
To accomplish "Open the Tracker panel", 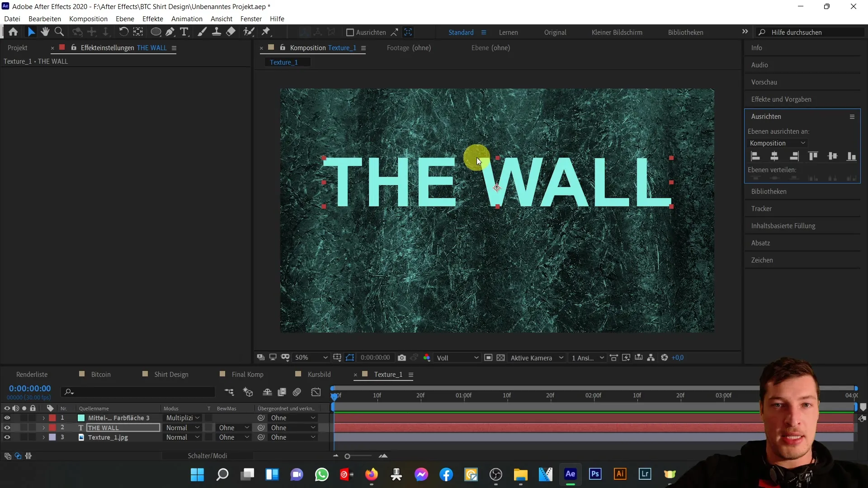I will [761, 209].
